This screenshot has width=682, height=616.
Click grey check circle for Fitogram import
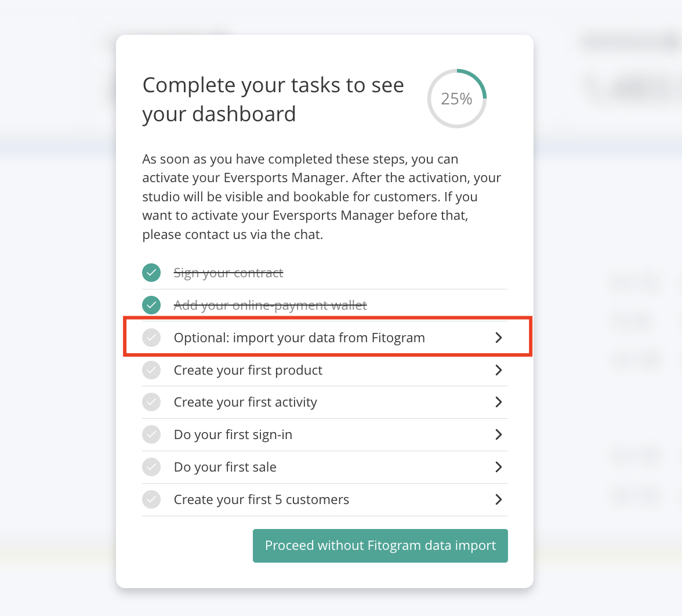click(x=151, y=338)
